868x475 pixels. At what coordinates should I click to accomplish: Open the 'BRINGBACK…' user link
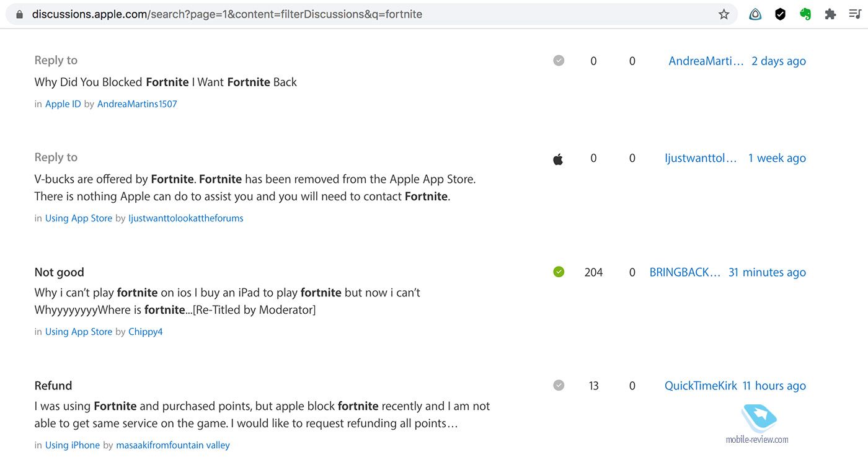coord(685,272)
